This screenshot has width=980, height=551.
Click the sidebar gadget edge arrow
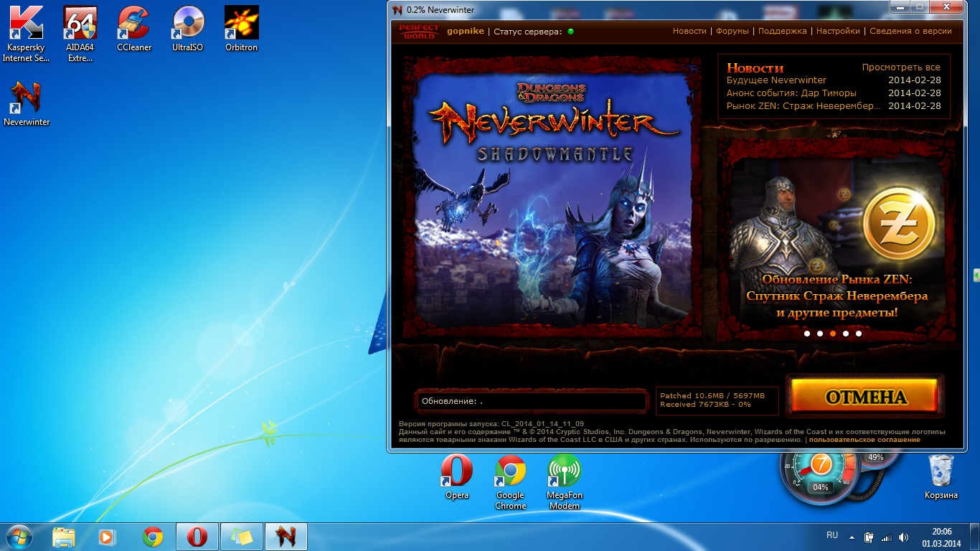coord(976,275)
